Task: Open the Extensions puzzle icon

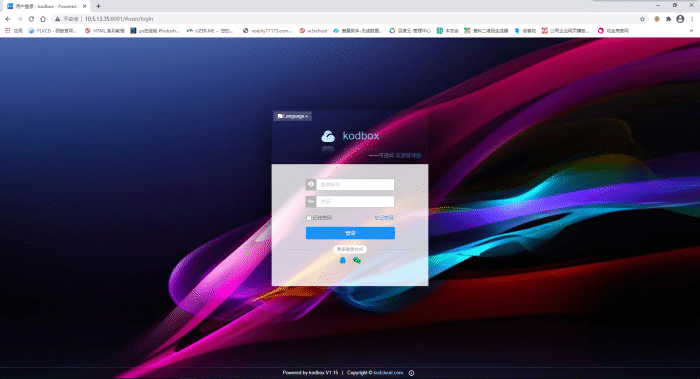Action: point(668,19)
